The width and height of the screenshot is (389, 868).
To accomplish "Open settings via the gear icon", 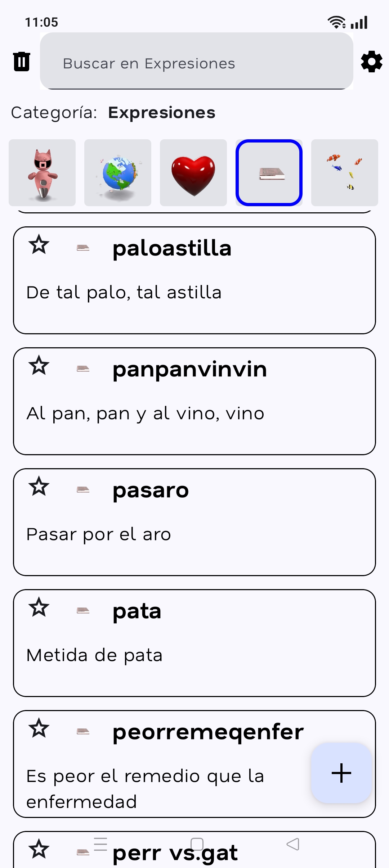I will [x=371, y=62].
